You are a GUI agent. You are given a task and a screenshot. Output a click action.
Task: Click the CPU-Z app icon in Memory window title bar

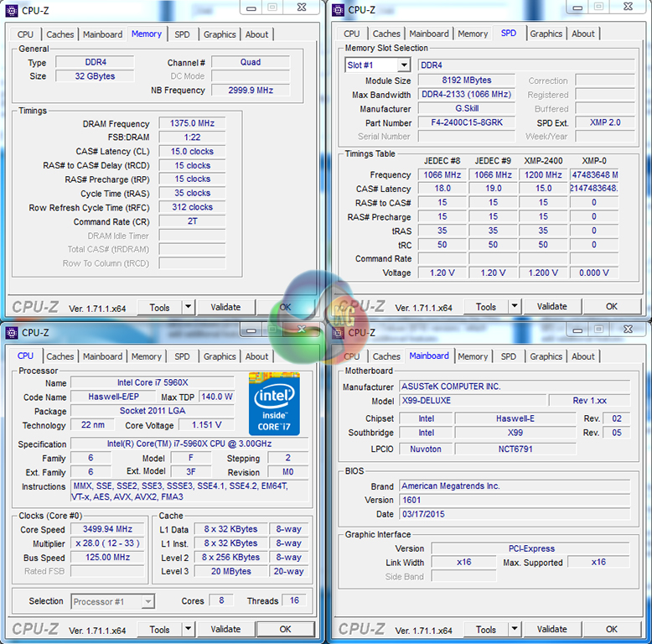pyautogui.click(x=11, y=10)
